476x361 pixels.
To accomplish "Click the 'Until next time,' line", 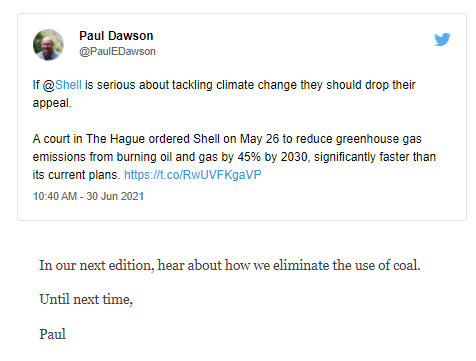I will pyautogui.click(x=86, y=299).
